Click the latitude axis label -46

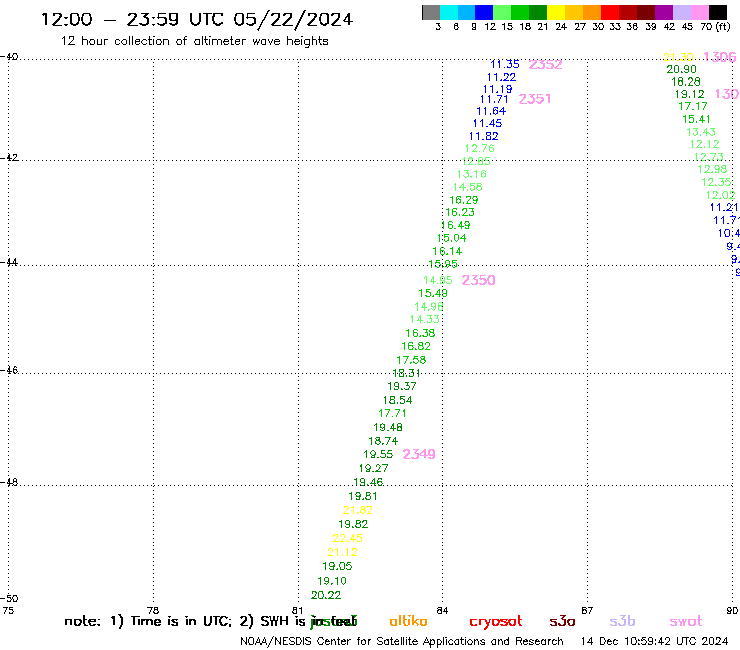(9, 370)
